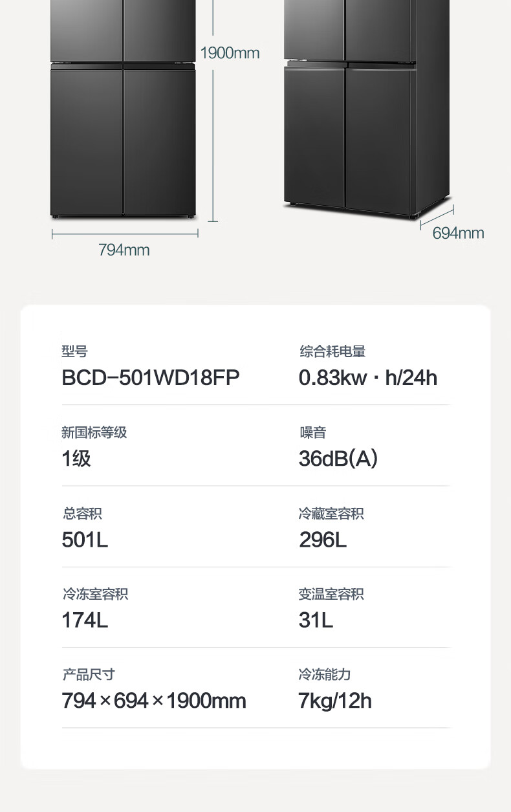Click the 综合耗电量 label
Image resolution: width=511 pixels, height=812 pixels.
pyautogui.click(x=332, y=351)
